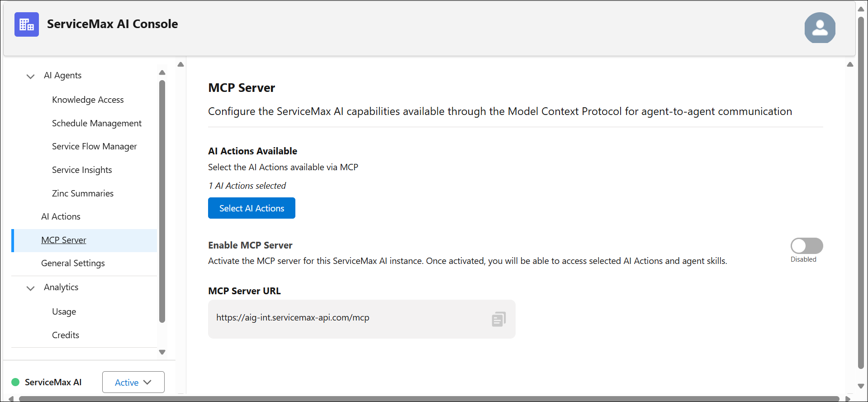Open Service Flow Manager
Image resolution: width=868 pixels, height=402 pixels.
coord(94,146)
